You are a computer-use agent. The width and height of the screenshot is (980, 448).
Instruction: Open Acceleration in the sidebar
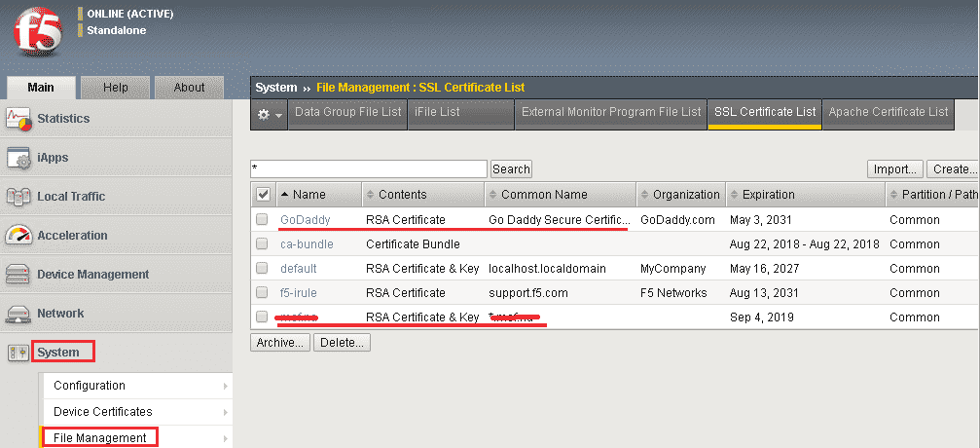[x=72, y=236]
